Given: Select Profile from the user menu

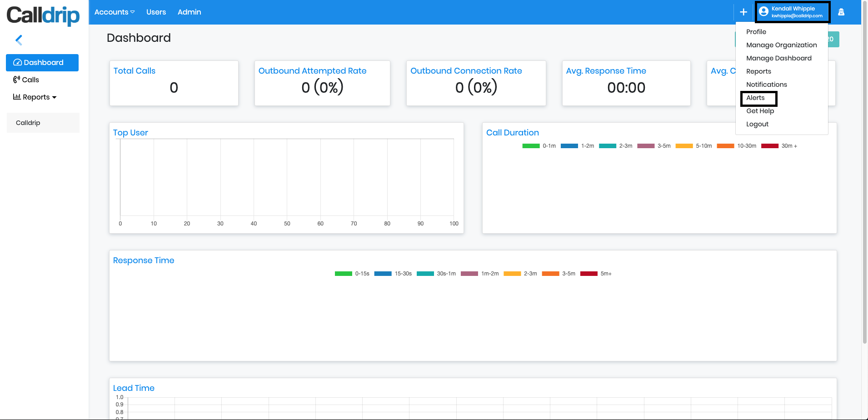Looking at the screenshot, I should pos(756,32).
